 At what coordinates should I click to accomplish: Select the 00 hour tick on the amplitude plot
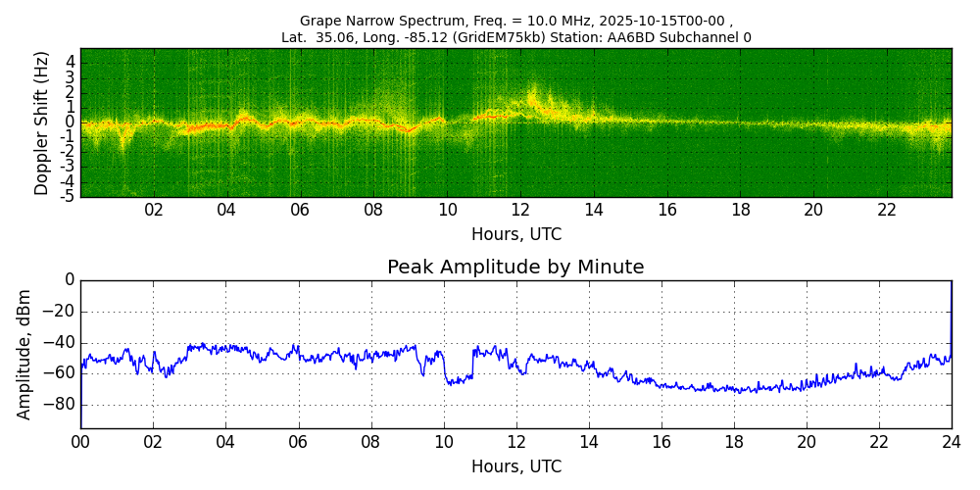(x=80, y=442)
